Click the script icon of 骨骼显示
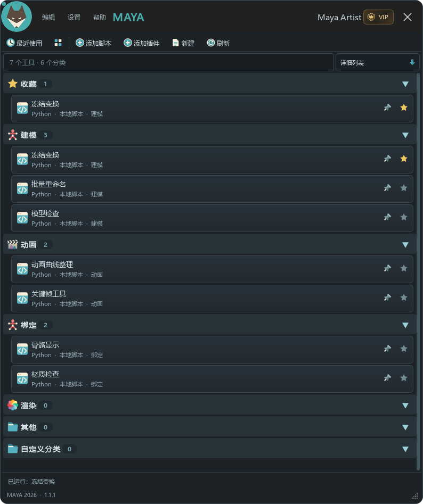Image resolution: width=423 pixels, height=504 pixels. click(22, 349)
